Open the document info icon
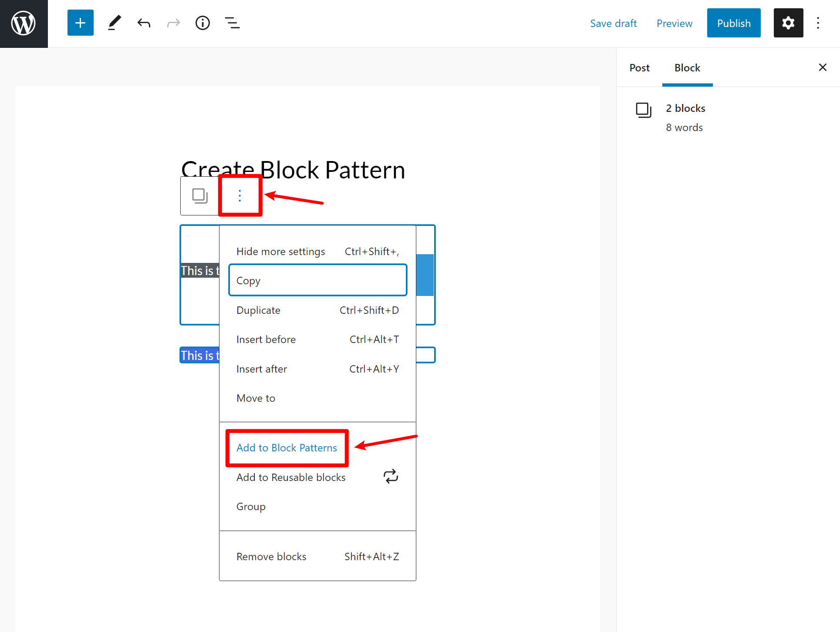Screen dimensions: 840x632 tap(202, 23)
